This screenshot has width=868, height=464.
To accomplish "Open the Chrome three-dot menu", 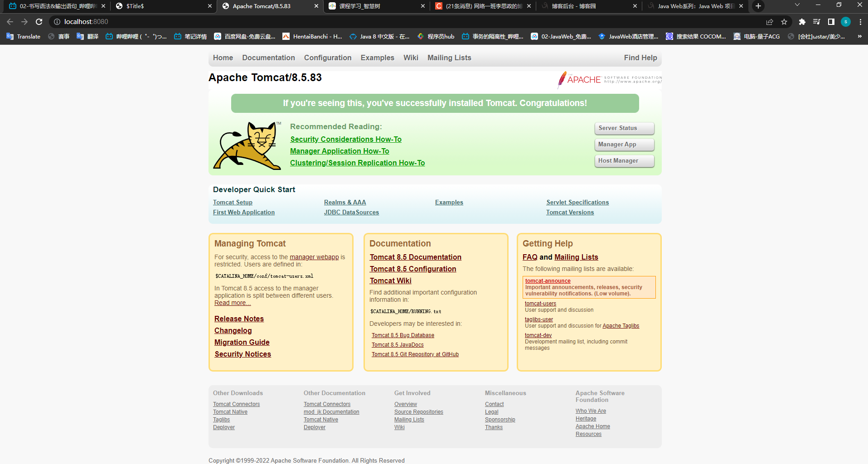I will [x=860, y=22].
